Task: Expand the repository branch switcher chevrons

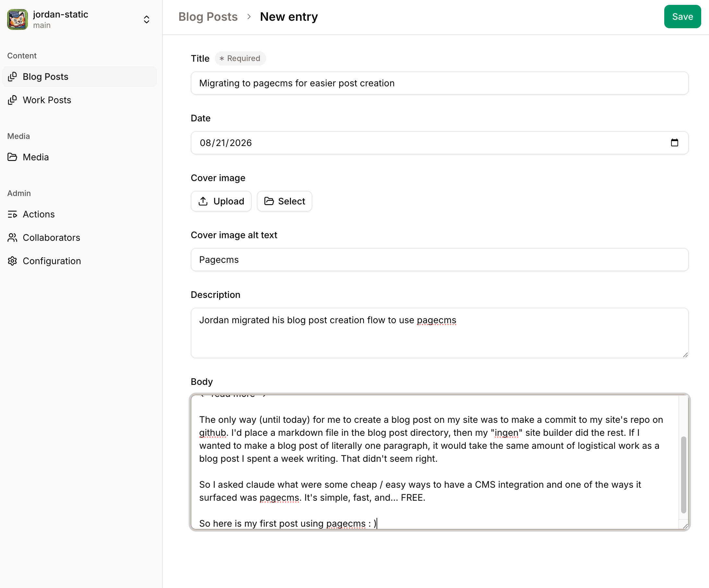Action: pos(147,19)
